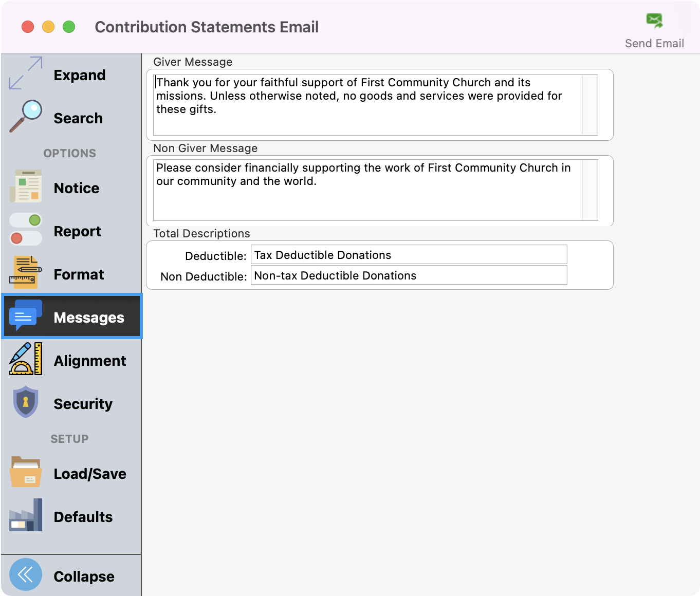Image resolution: width=700 pixels, height=596 pixels.
Task: Click the Send Email label
Action: [x=654, y=44]
